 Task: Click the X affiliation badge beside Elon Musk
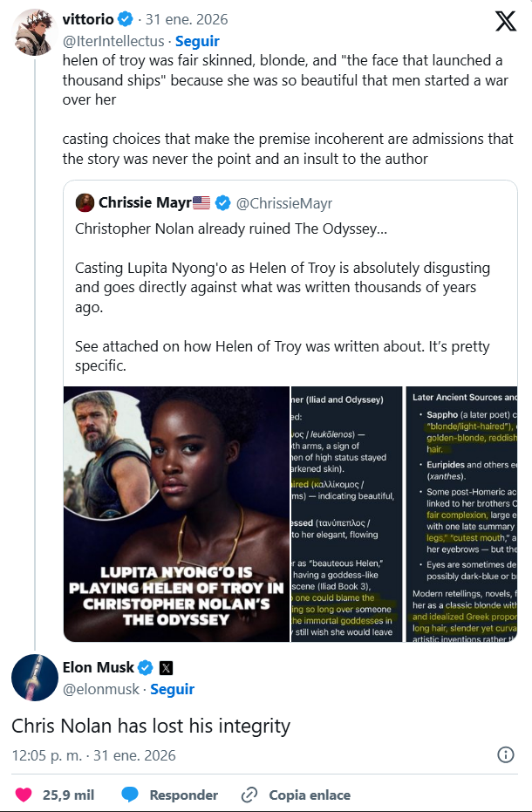pos(166,668)
